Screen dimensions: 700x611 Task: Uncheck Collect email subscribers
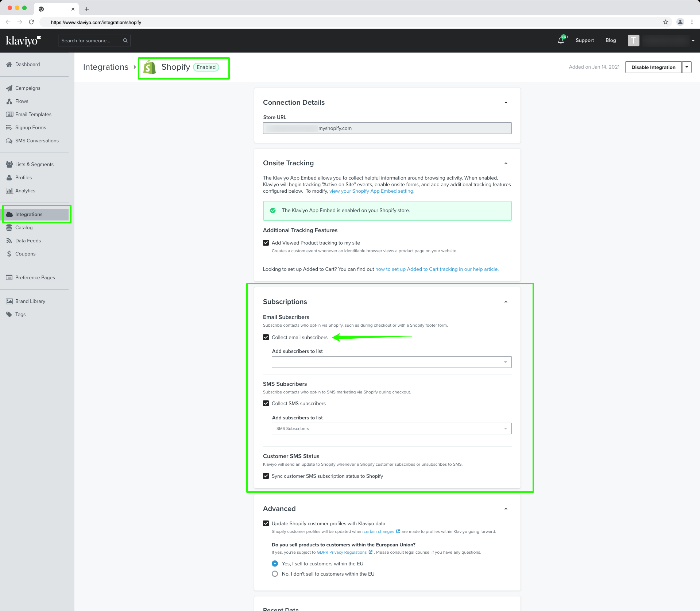pyautogui.click(x=266, y=337)
